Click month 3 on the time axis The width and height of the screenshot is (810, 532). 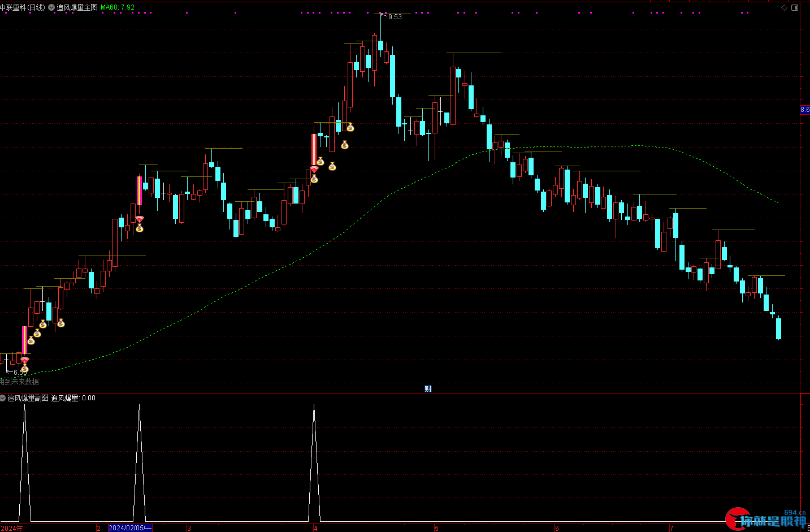[x=189, y=529]
